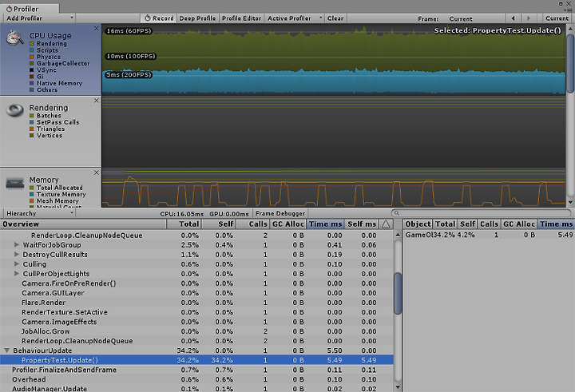Toggle VSync chart swatch
This screenshot has height=392, width=575.
tap(31, 70)
